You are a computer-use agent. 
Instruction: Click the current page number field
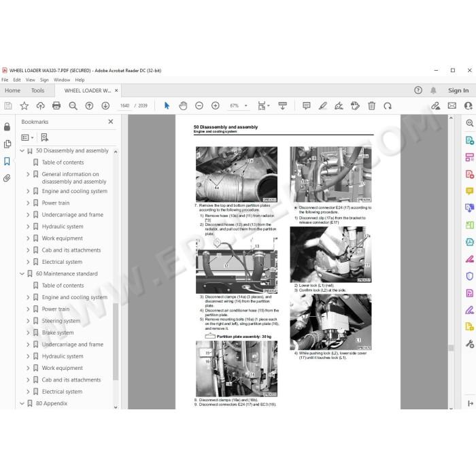click(x=124, y=105)
